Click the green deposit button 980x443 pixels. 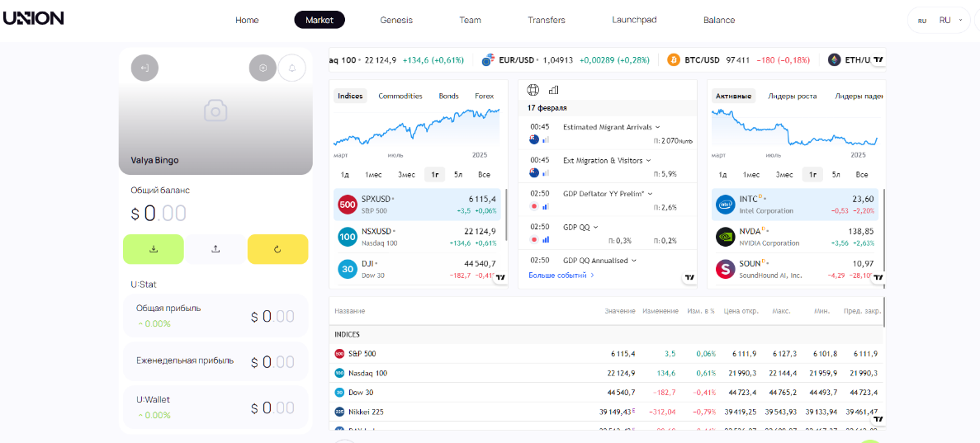(153, 248)
